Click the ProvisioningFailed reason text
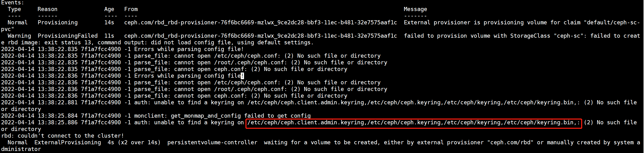 coord(68,36)
